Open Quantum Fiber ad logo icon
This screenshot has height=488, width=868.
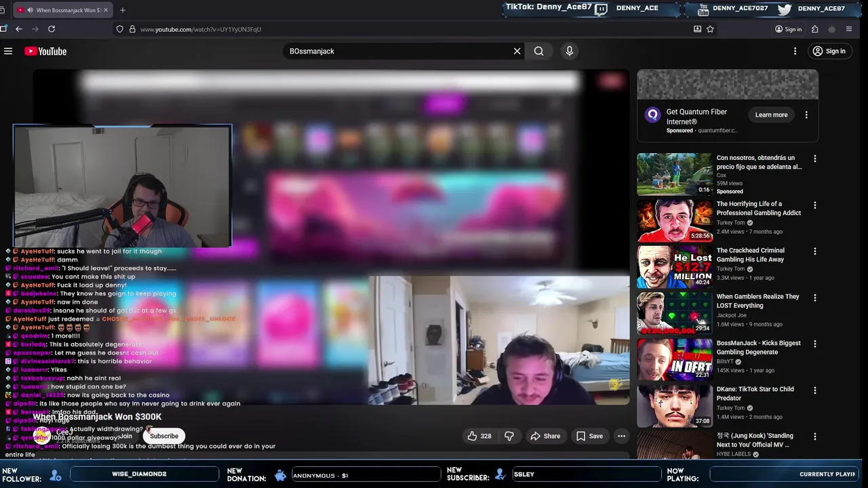(x=652, y=115)
